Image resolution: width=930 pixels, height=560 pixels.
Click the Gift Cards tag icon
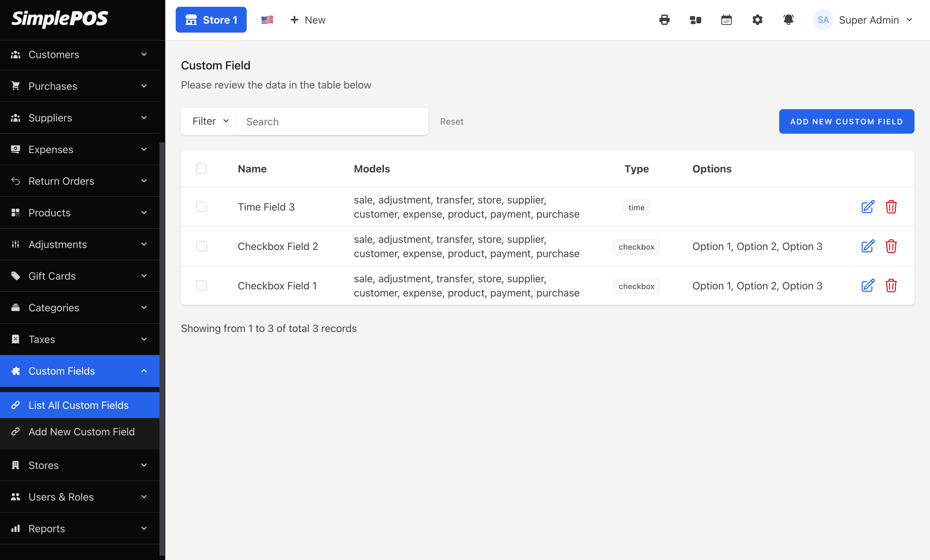(x=15, y=276)
